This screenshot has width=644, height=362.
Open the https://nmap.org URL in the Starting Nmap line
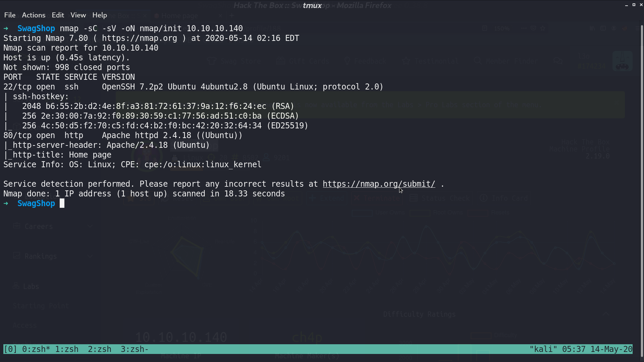[139, 38]
